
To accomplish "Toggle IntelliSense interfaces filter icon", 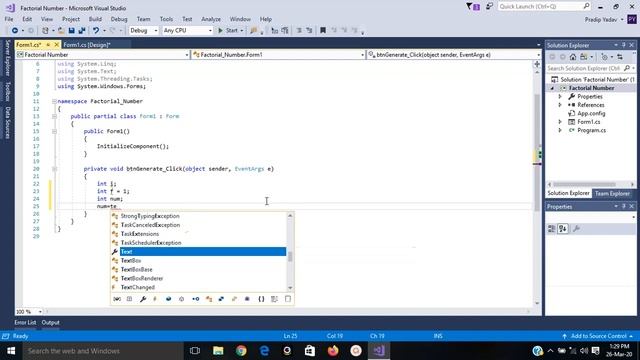I will (x=196, y=299).
